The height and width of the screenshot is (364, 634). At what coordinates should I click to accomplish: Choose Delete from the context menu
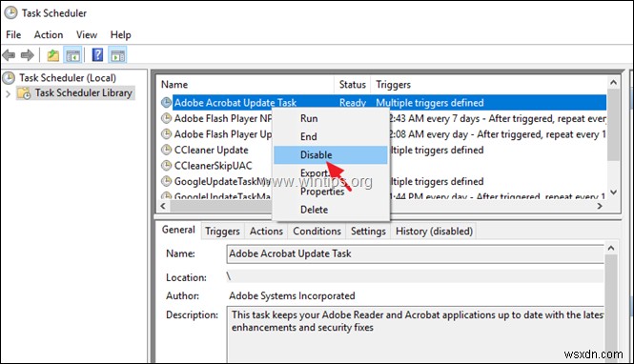tap(330, 210)
